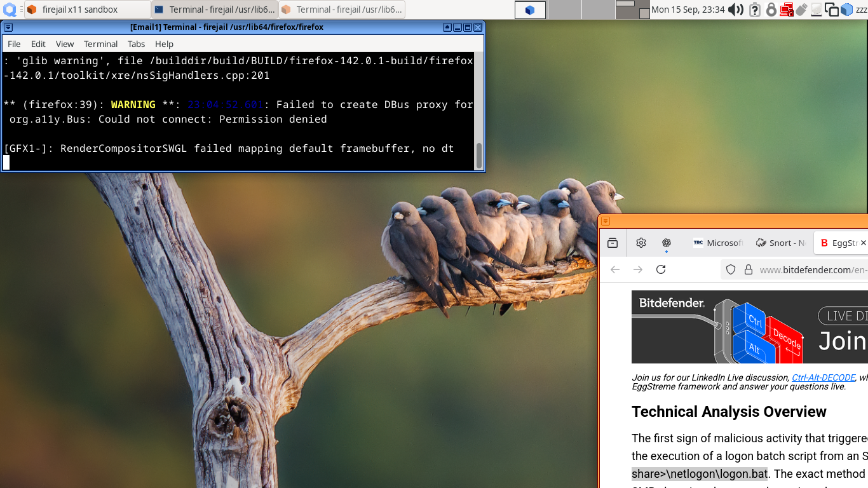Open the terminal window menu dropdown button
The width and height of the screenshot is (868, 488).
[x=8, y=27]
